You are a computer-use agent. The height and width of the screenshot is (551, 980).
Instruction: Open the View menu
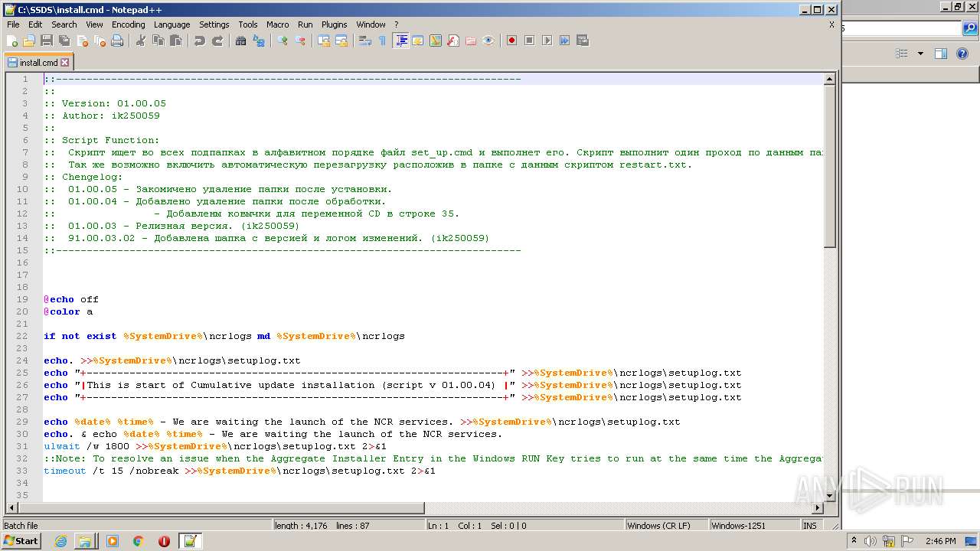pyautogui.click(x=94, y=24)
